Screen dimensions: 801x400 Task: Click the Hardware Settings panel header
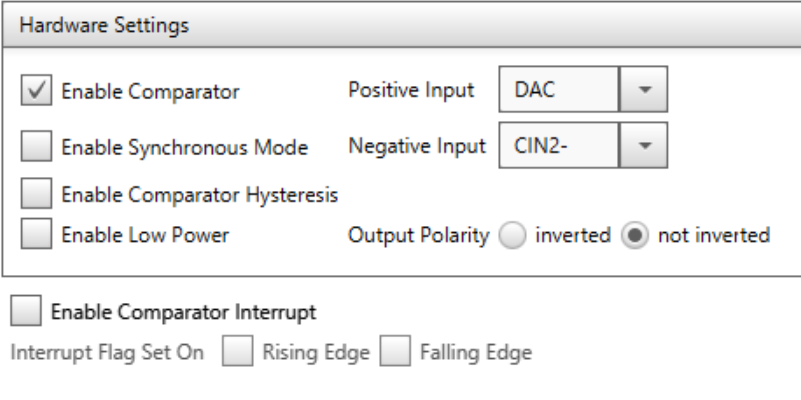pos(402,25)
